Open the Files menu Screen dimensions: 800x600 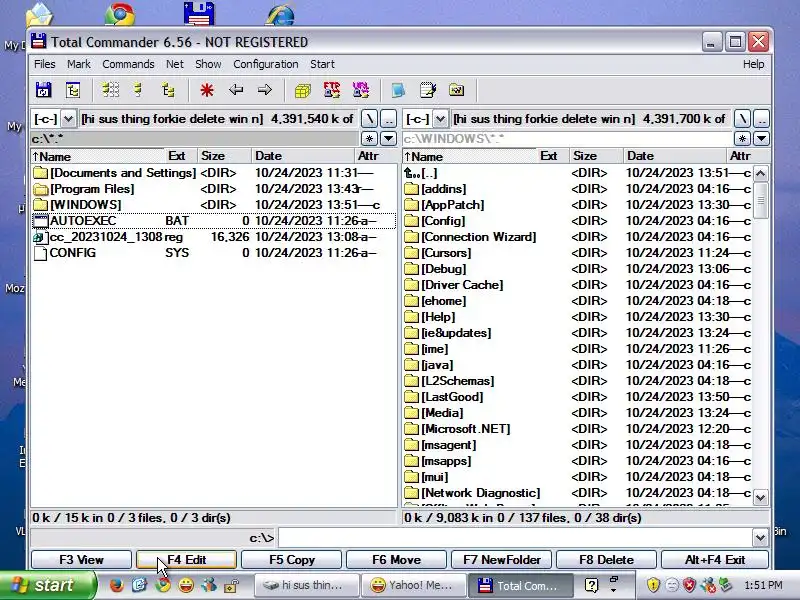(x=44, y=64)
